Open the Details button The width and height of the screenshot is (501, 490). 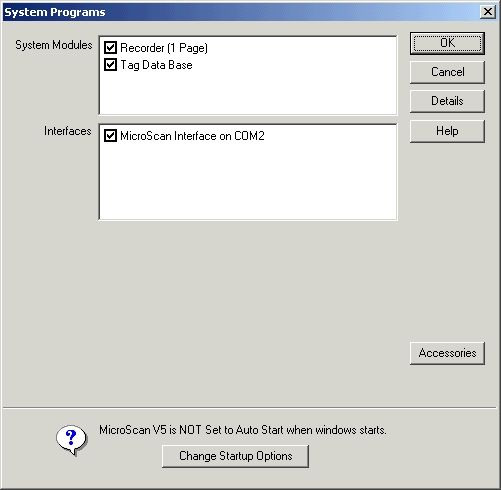447,101
